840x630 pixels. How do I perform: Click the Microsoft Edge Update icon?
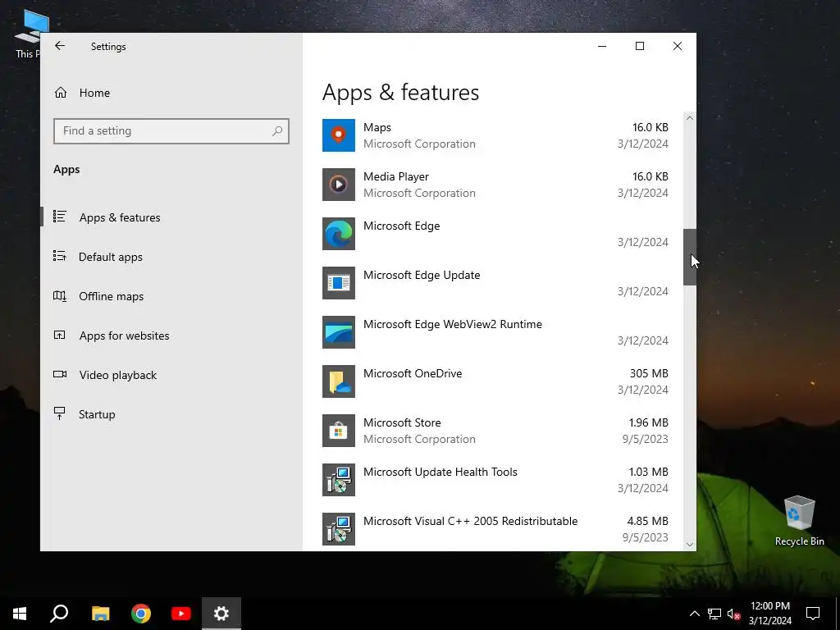coord(339,283)
